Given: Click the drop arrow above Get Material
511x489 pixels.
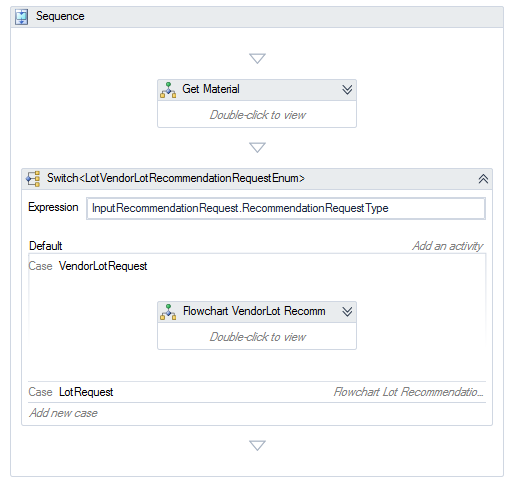Looking at the screenshot, I should pos(257,58).
